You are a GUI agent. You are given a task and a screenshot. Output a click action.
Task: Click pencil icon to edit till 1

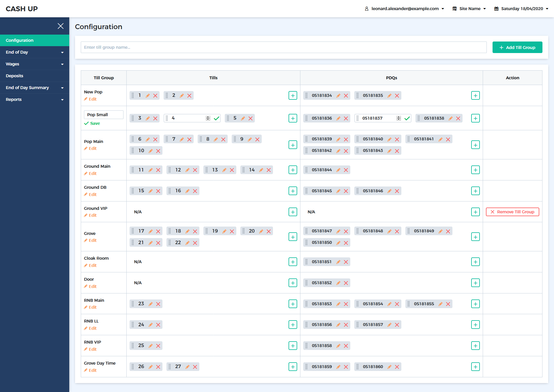coord(148,96)
